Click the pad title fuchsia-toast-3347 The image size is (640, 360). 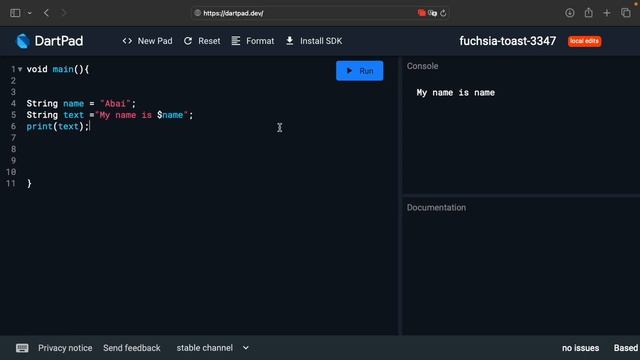pos(507,41)
